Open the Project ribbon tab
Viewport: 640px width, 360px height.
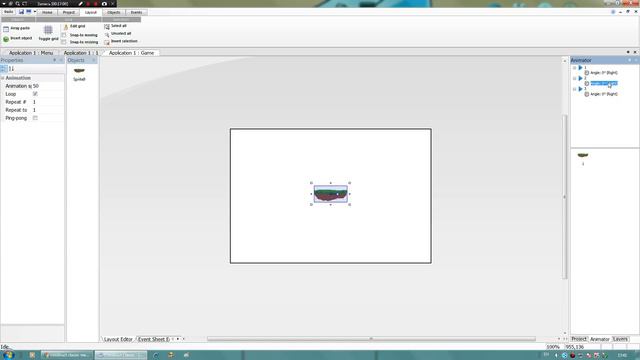69,12
